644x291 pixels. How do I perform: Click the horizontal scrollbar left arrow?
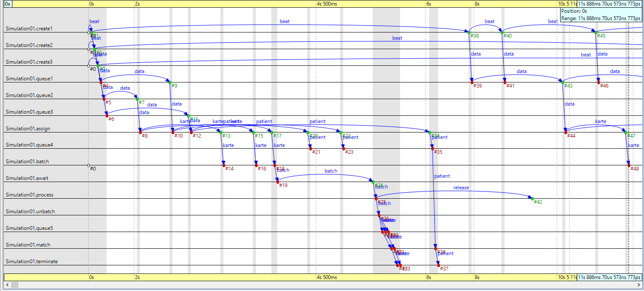pyautogui.click(x=8, y=285)
